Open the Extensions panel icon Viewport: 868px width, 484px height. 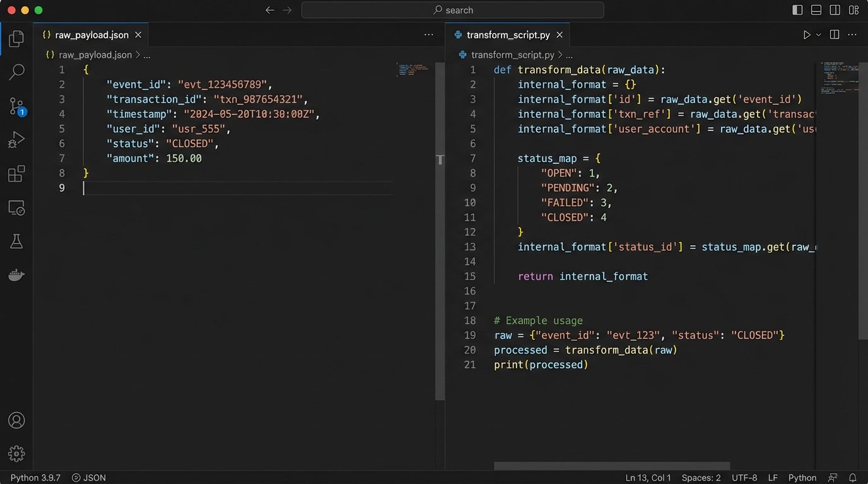(16, 173)
